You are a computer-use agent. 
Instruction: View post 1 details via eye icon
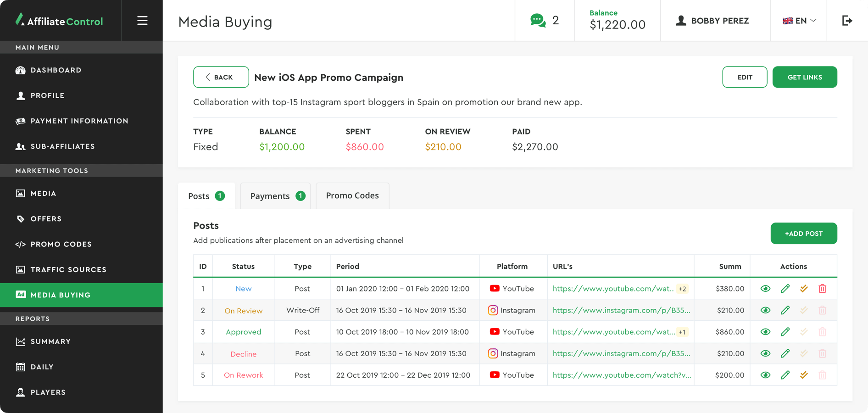[765, 289]
